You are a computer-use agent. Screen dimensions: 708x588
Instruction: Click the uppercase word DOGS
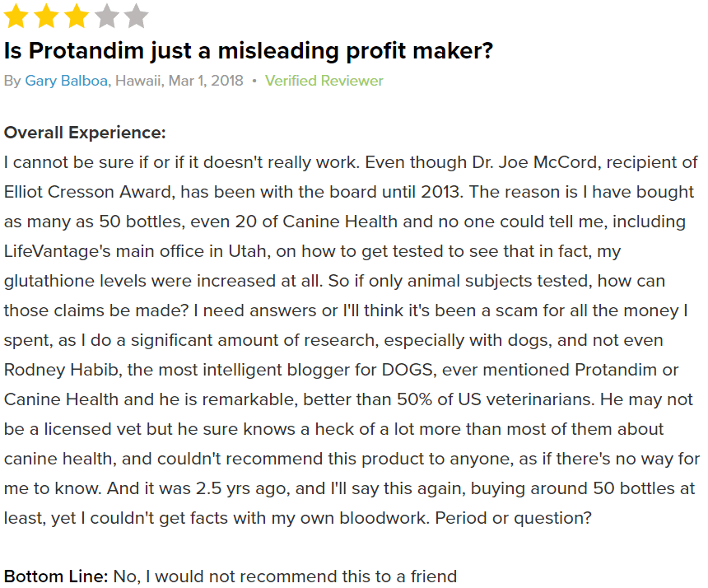coord(408,371)
